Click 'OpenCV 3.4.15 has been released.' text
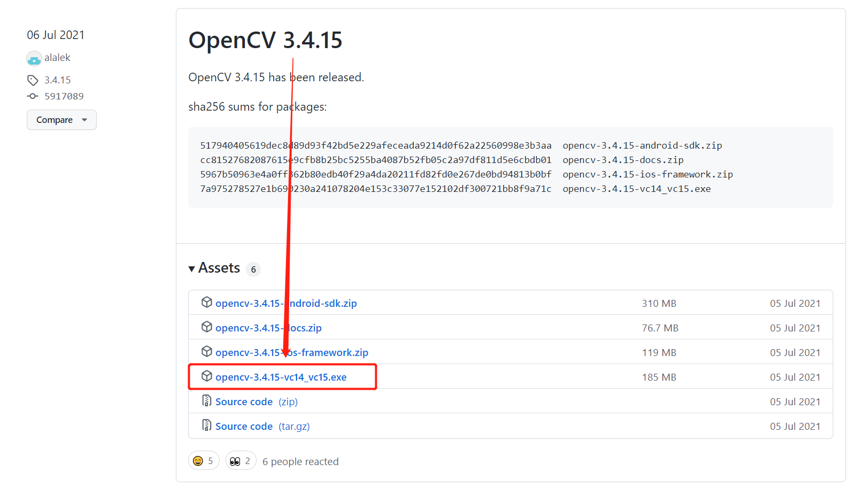Screen dimensions: 868x487 276,78
